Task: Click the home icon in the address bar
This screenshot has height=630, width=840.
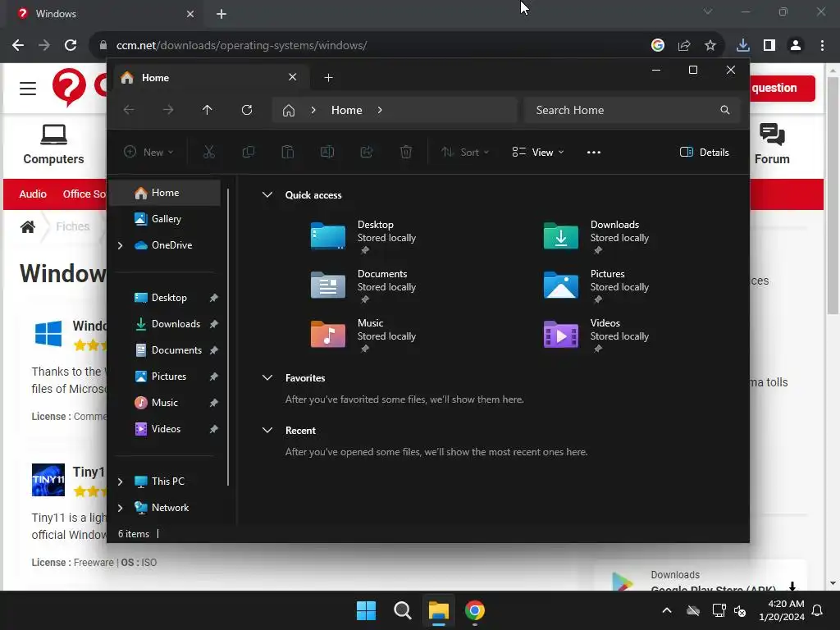Action: coord(289,111)
